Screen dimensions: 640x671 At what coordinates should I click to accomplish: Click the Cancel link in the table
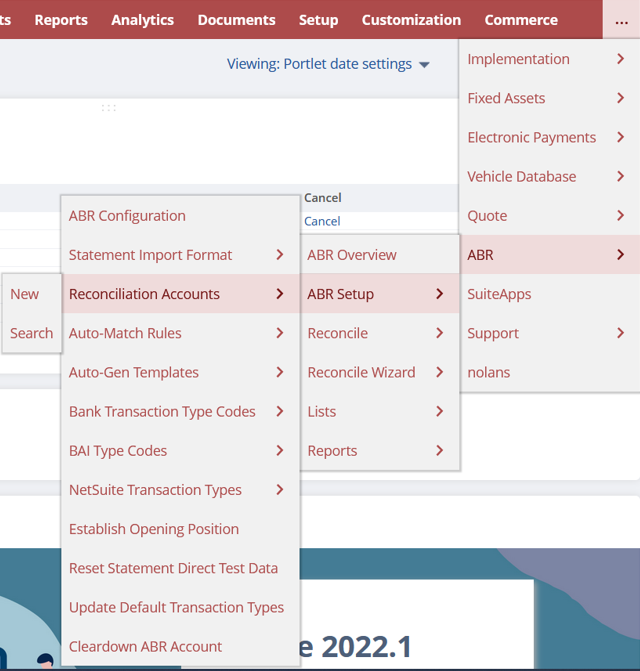[x=322, y=221]
